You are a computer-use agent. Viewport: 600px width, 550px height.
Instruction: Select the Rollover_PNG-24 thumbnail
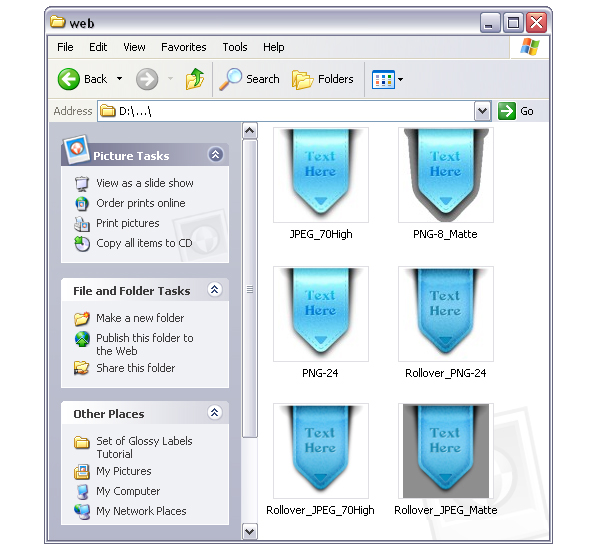point(446,314)
